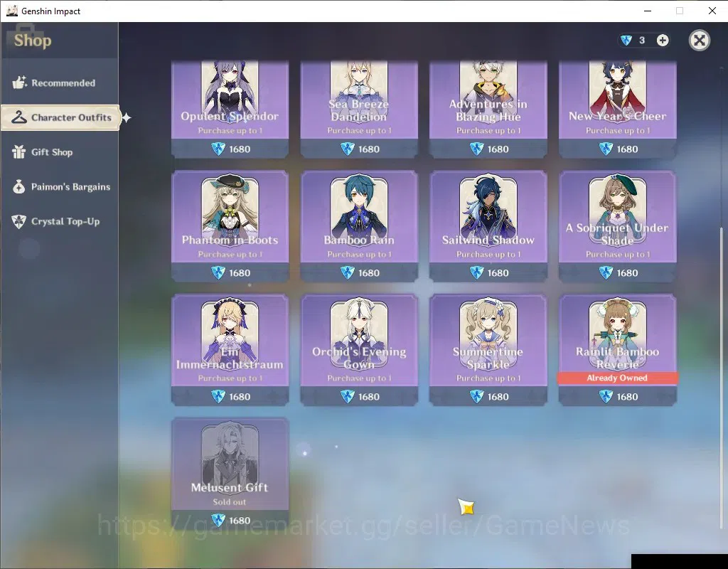The width and height of the screenshot is (728, 569).
Task: Click the 1680 price under Melusent Gift
Action: pos(230,520)
